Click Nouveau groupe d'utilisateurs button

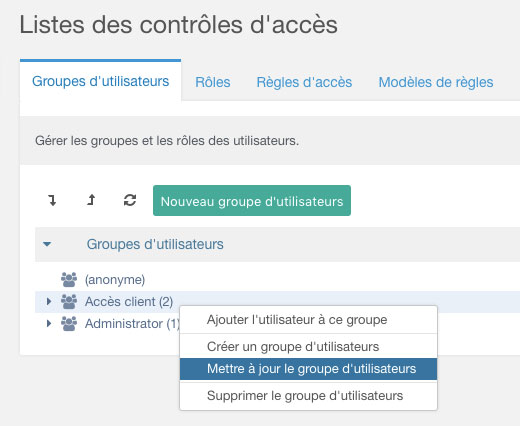252,201
